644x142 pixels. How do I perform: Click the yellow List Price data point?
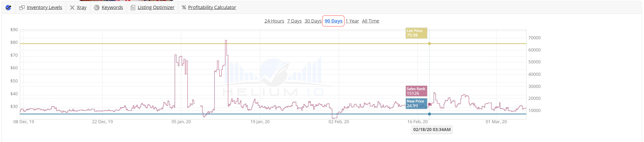tap(429, 44)
